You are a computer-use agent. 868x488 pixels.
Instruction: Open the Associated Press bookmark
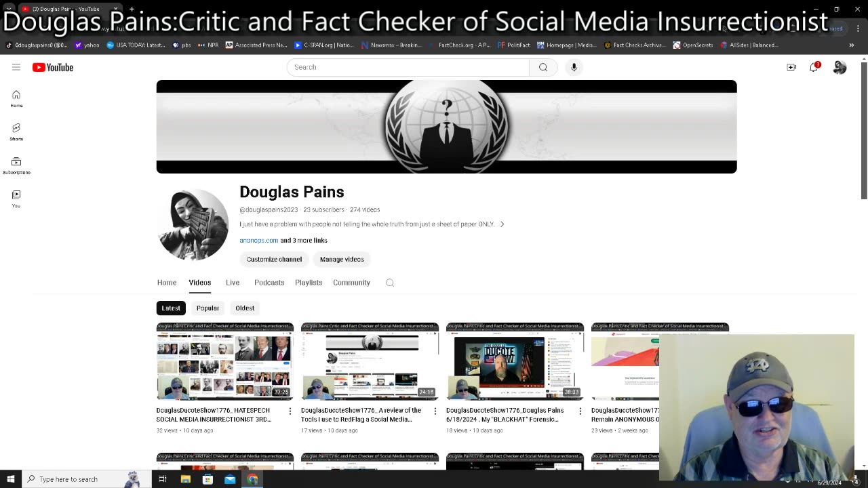[256, 45]
